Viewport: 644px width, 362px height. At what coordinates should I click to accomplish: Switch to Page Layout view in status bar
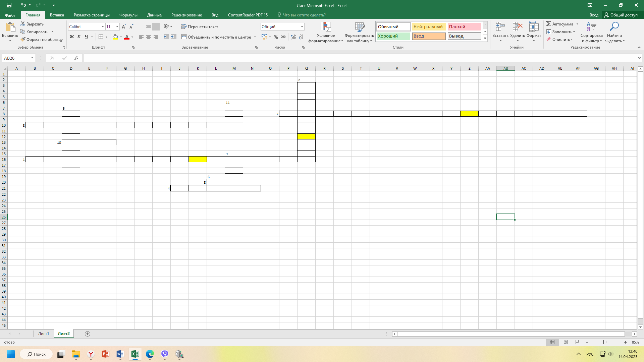point(565,342)
